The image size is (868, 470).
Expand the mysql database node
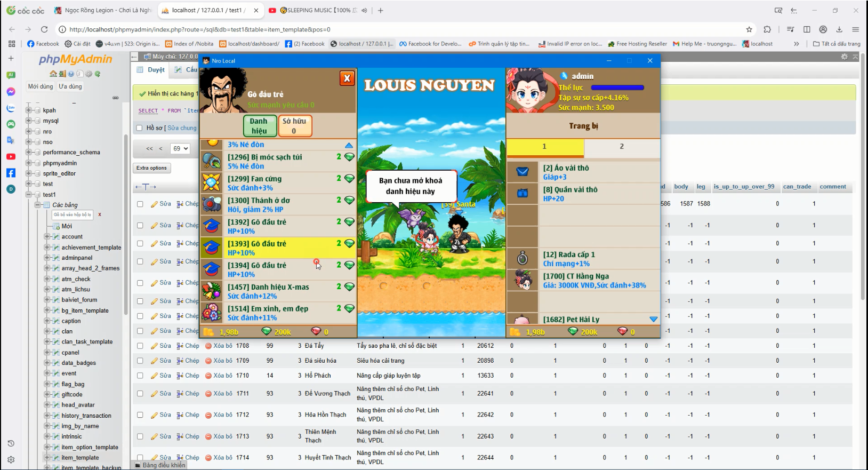[x=28, y=121]
